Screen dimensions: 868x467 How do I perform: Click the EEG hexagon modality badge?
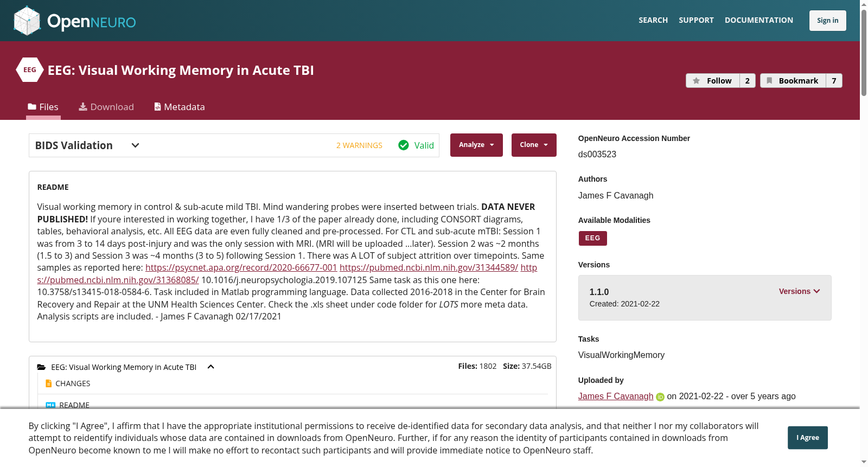[x=30, y=70]
